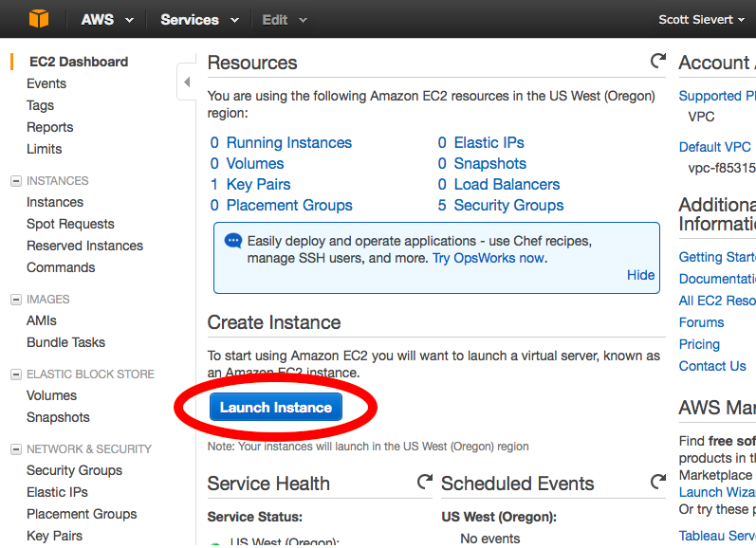Image resolution: width=756 pixels, height=548 pixels.
Task: Click the Launch Wizard link
Action: 717,492
